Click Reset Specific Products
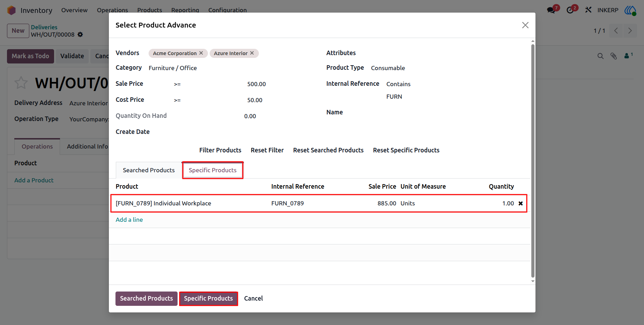644x325 pixels. 406,150
